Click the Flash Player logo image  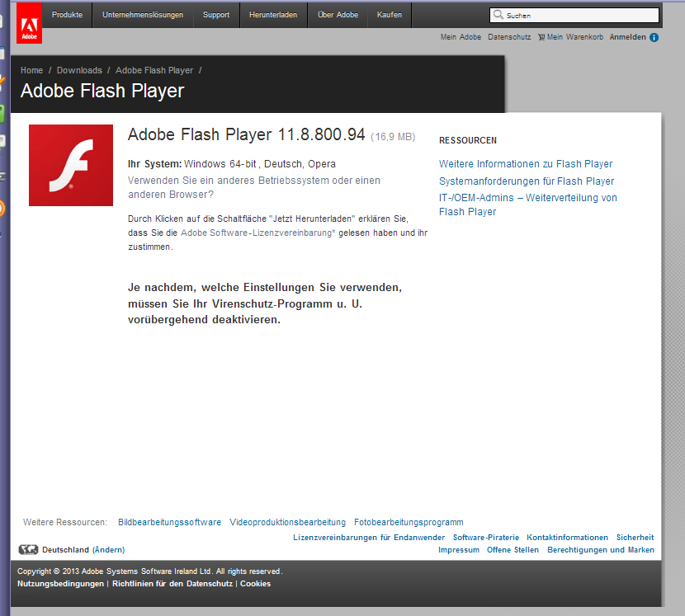point(71,165)
